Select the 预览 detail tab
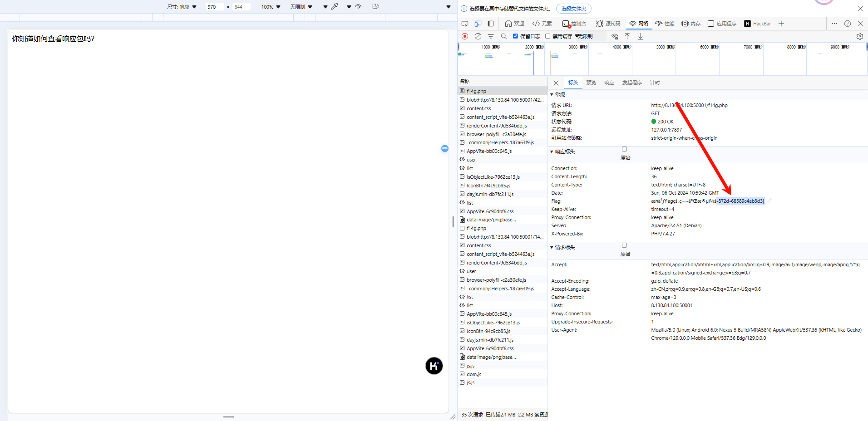The width and height of the screenshot is (868, 421). pos(591,83)
